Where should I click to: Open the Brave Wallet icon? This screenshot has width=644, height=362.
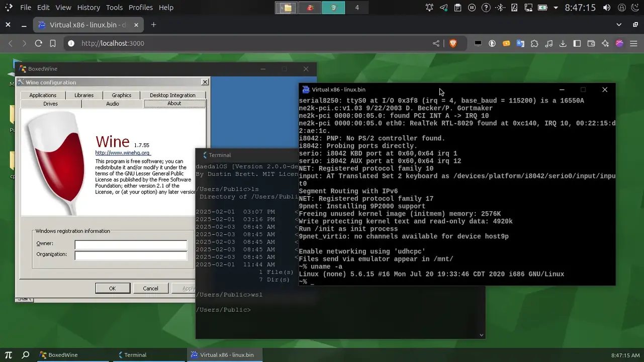tap(591, 43)
